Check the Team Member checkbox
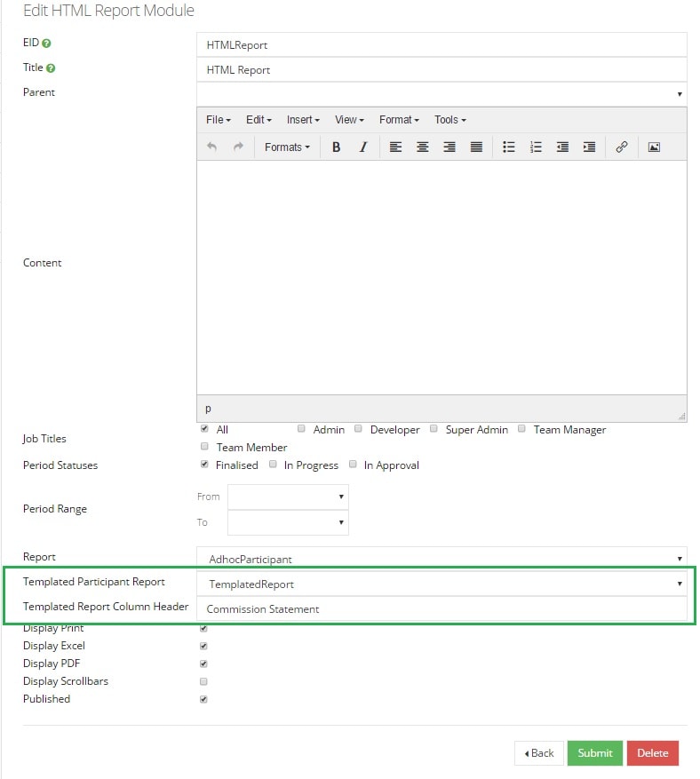This screenshot has height=779, width=700. point(204,447)
